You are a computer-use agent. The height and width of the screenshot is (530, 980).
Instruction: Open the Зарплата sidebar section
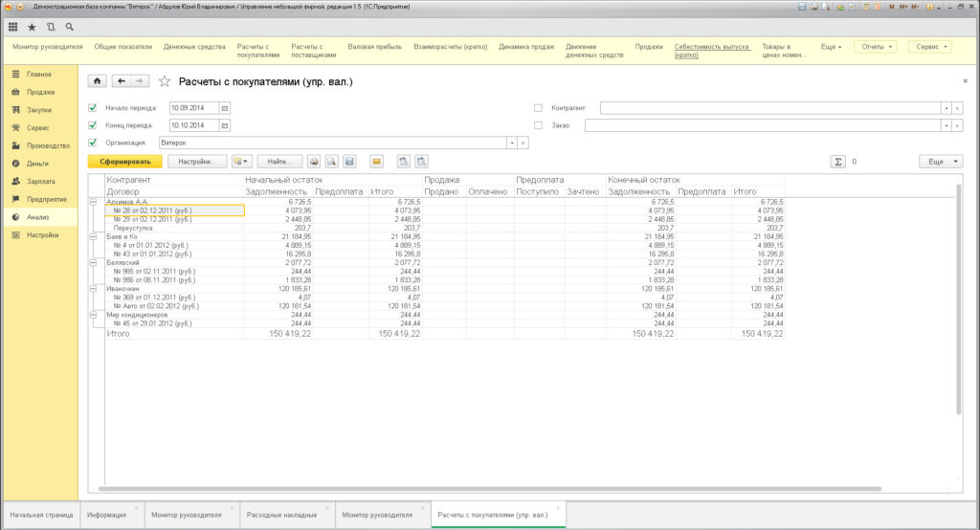point(40,181)
